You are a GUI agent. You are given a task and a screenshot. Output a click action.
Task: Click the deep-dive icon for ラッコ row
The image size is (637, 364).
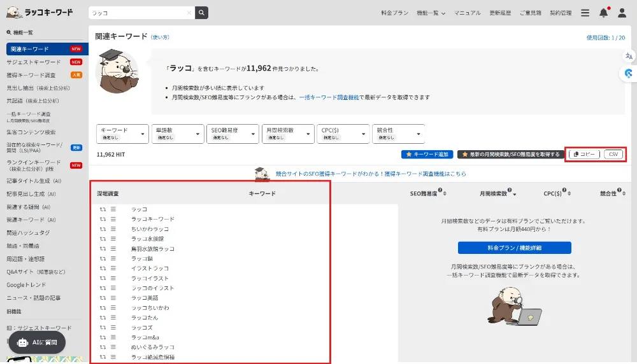coord(103,209)
